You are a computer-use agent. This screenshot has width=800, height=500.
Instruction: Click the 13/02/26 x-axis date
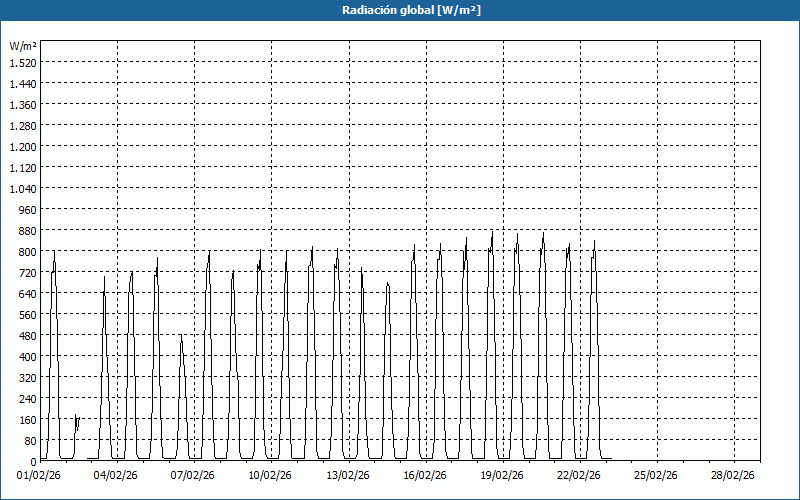(x=348, y=476)
